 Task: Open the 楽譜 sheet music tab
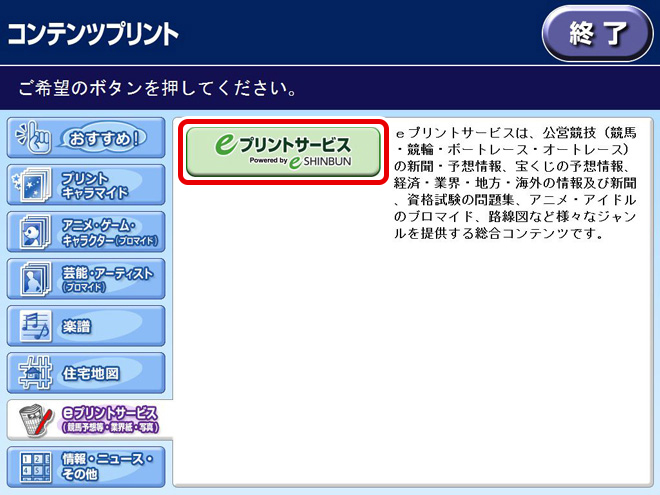point(86,326)
